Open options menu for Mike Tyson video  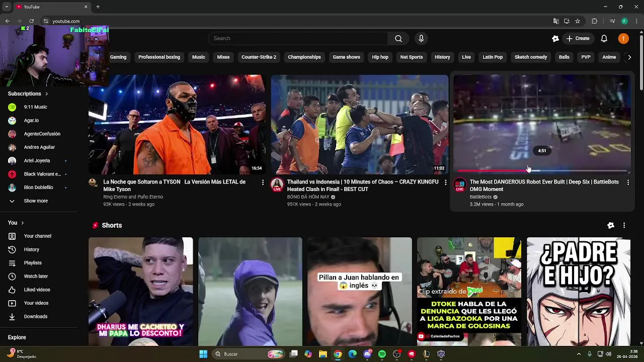pos(263,183)
